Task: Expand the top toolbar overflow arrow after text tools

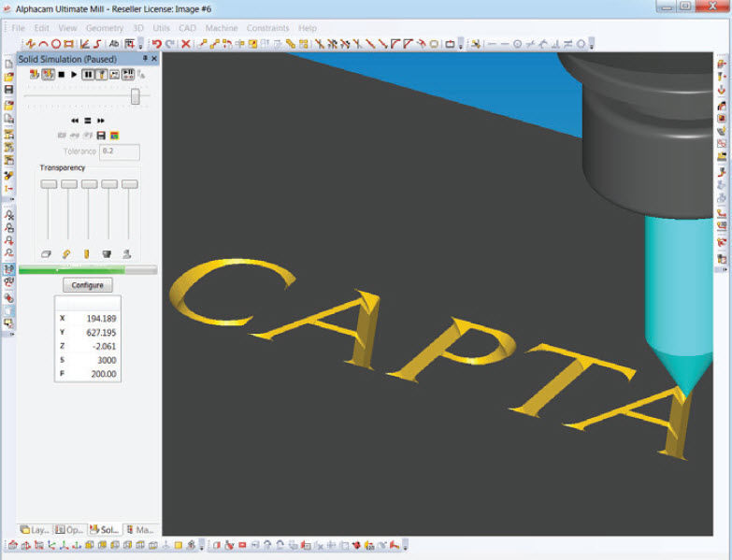Action: [x=140, y=45]
